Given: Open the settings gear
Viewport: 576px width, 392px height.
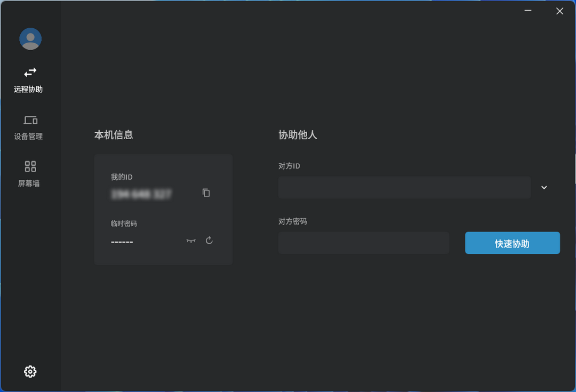Looking at the screenshot, I should [30, 371].
